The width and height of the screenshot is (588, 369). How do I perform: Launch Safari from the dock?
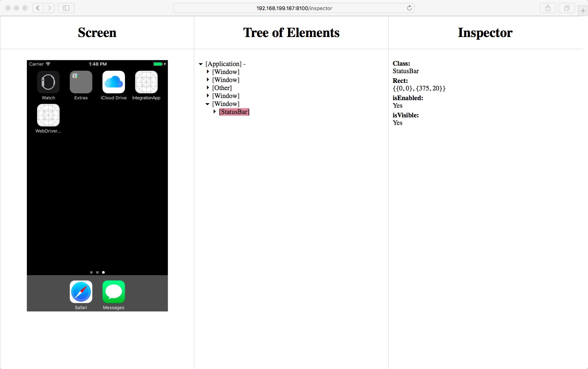coord(81,292)
